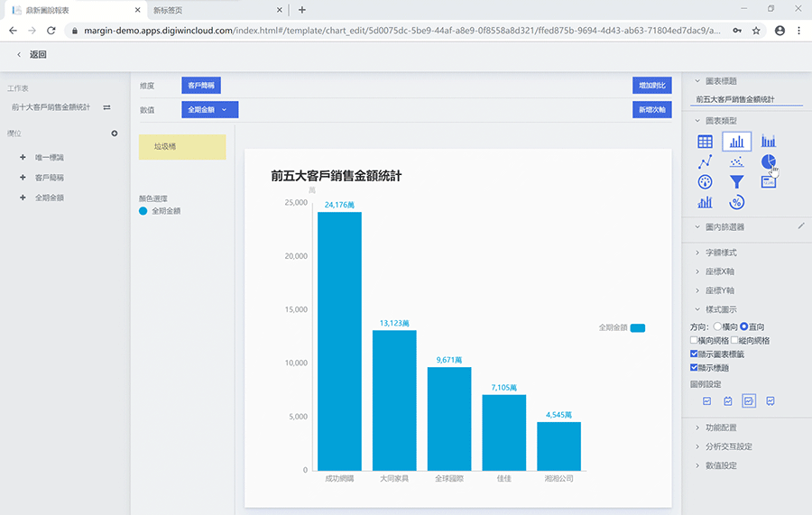Enable the 橫向網格 checkbox

[694, 340]
